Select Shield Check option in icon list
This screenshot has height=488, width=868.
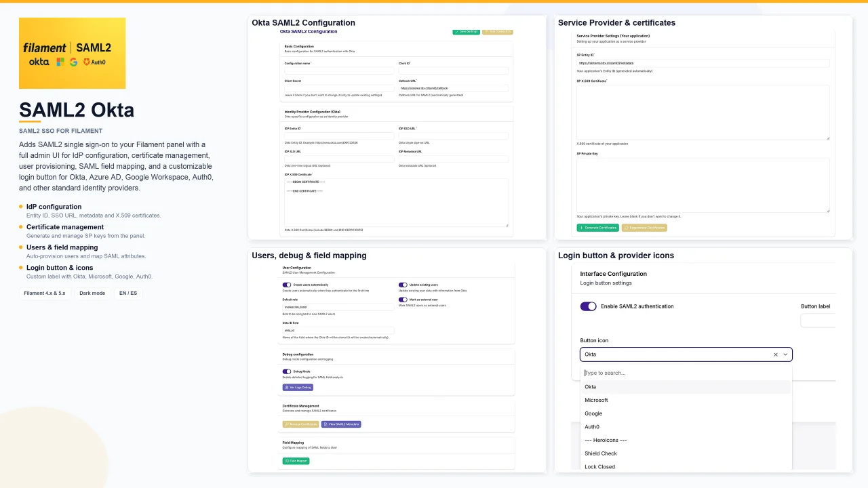coord(686,453)
